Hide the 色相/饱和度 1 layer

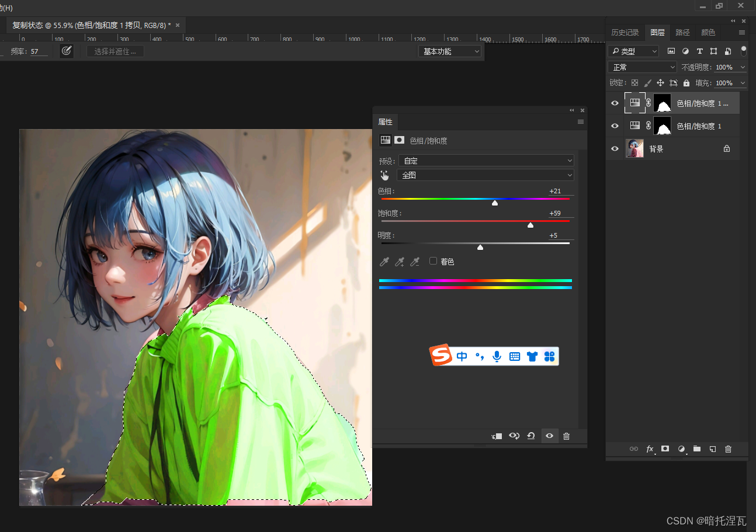[x=615, y=126]
